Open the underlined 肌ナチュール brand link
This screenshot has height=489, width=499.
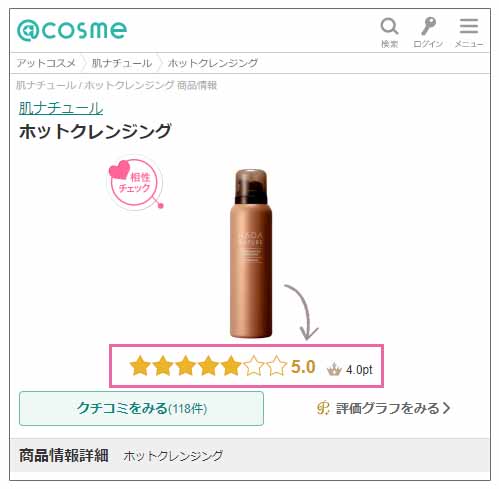(61, 108)
